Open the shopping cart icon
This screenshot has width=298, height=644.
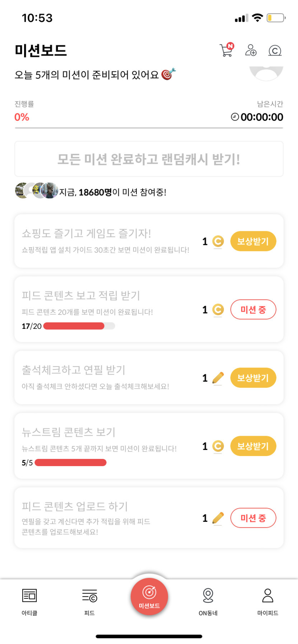click(x=226, y=51)
